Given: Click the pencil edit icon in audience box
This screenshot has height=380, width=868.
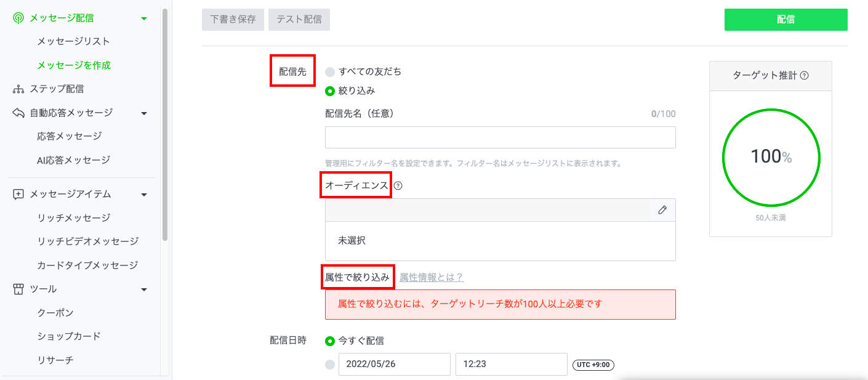Looking at the screenshot, I should click(662, 210).
